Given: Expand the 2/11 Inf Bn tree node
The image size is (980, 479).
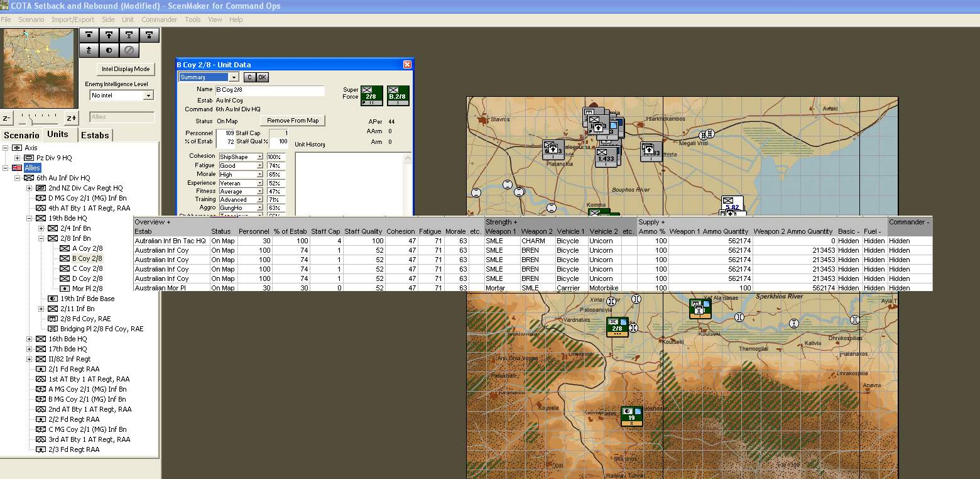Looking at the screenshot, I should click(x=41, y=309).
